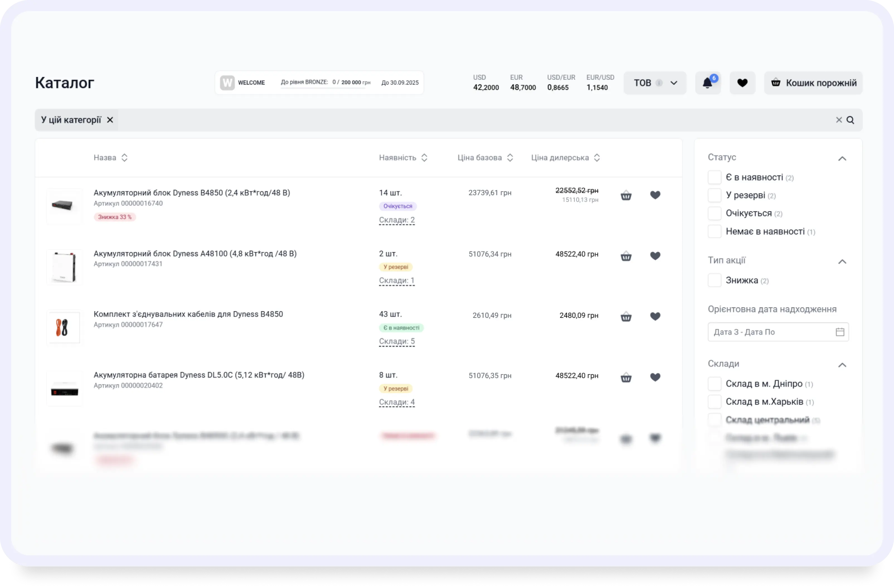The height and width of the screenshot is (588, 894).
Task: Add Dyness B4850 battery to cart
Action: point(626,195)
